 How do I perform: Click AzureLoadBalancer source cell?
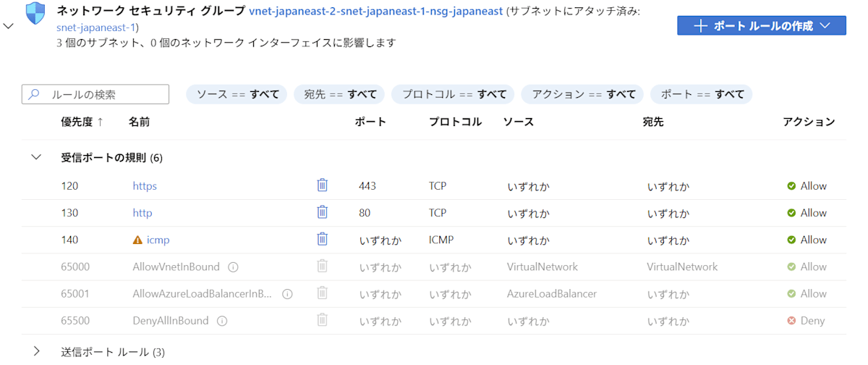tap(552, 293)
